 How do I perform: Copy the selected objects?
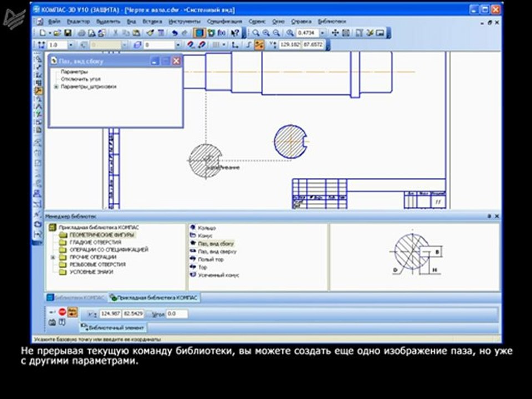click(126, 33)
